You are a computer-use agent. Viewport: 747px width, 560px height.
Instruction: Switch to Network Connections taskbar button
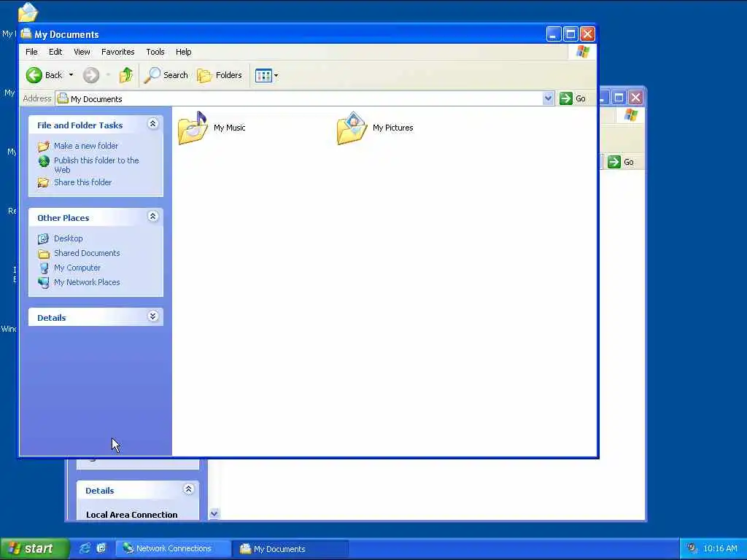174,548
